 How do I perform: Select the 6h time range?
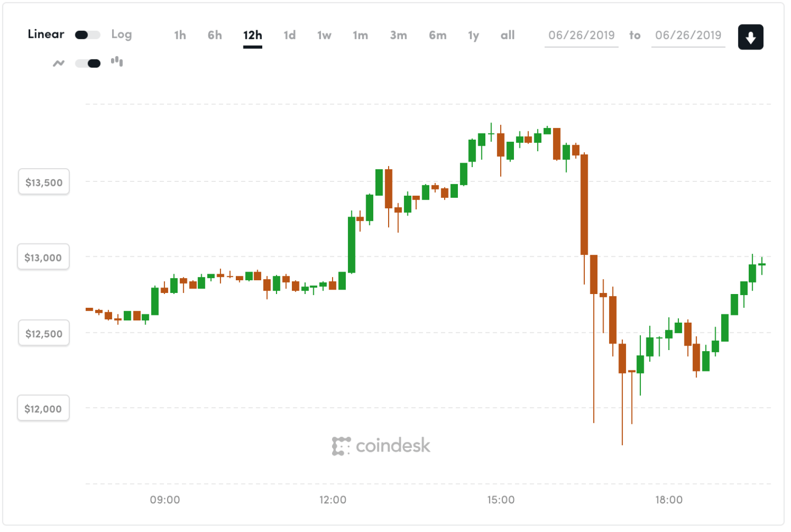[214, 36]
